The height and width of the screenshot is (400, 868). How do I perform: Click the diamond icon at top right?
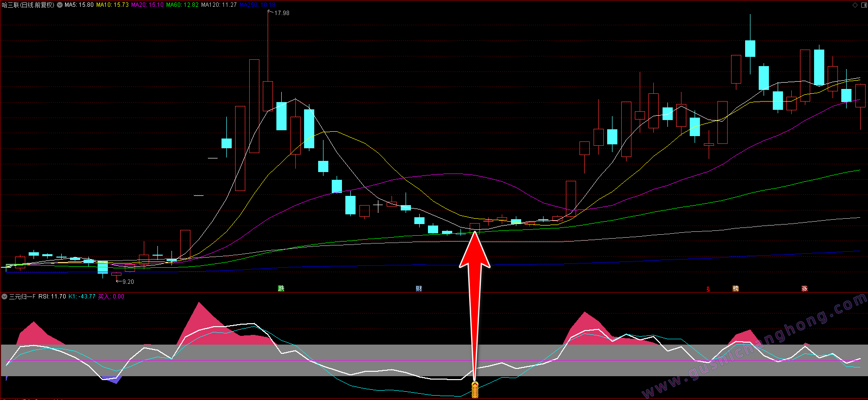coord(855,5)
